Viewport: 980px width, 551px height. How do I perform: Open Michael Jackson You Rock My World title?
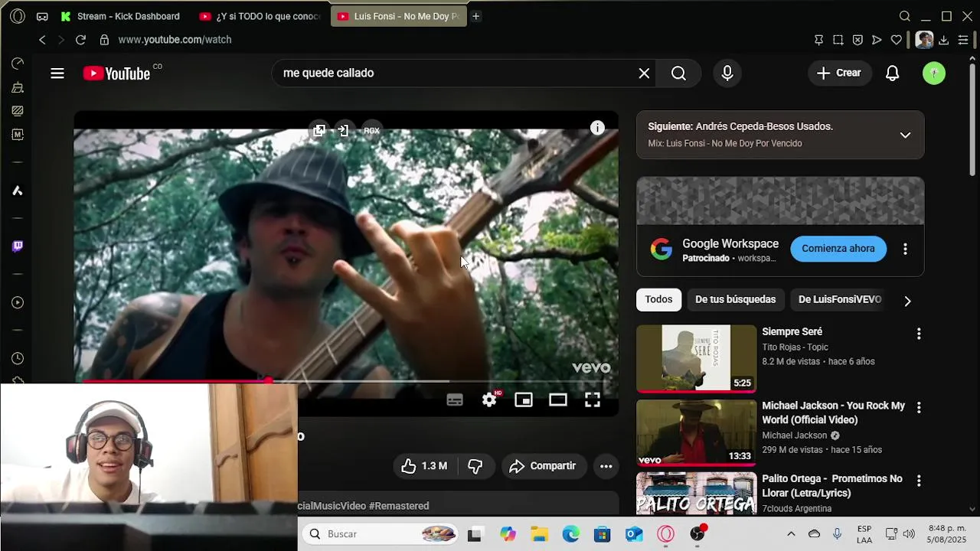833,412
